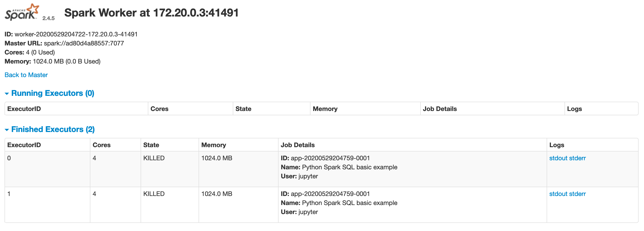Click the page title Spark Worker at 172.20.0.3:41491

coord(151,13)
